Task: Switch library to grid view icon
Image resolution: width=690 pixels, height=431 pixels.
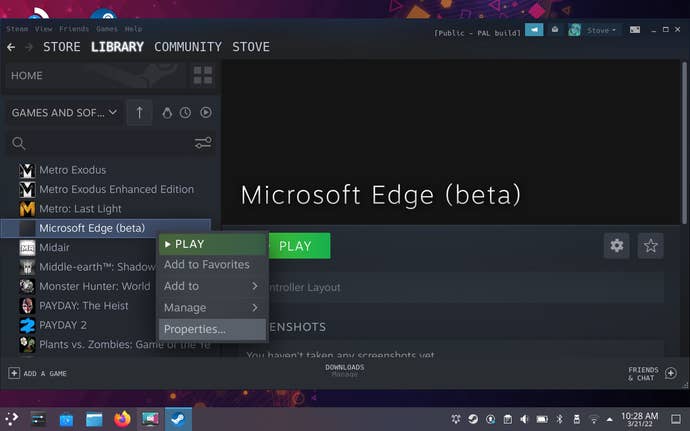Action: pyautogui.click(x=203, y=75)
